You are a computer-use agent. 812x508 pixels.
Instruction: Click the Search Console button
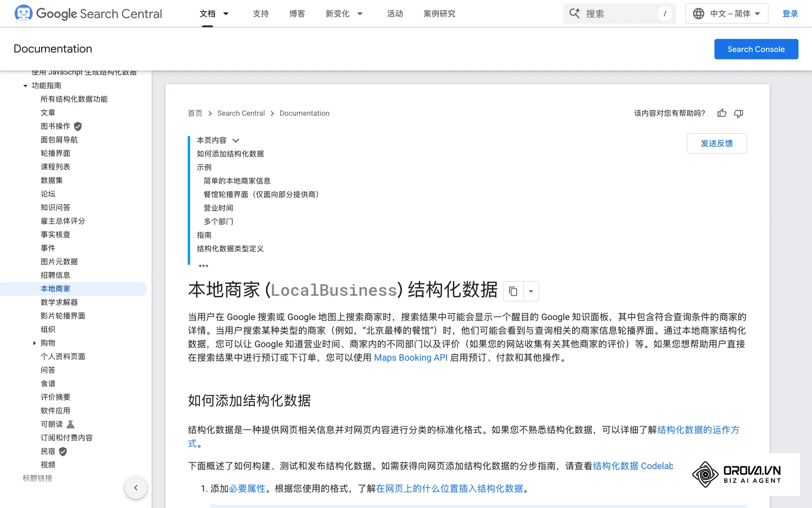pyautogui.click(x=756, y=49)
